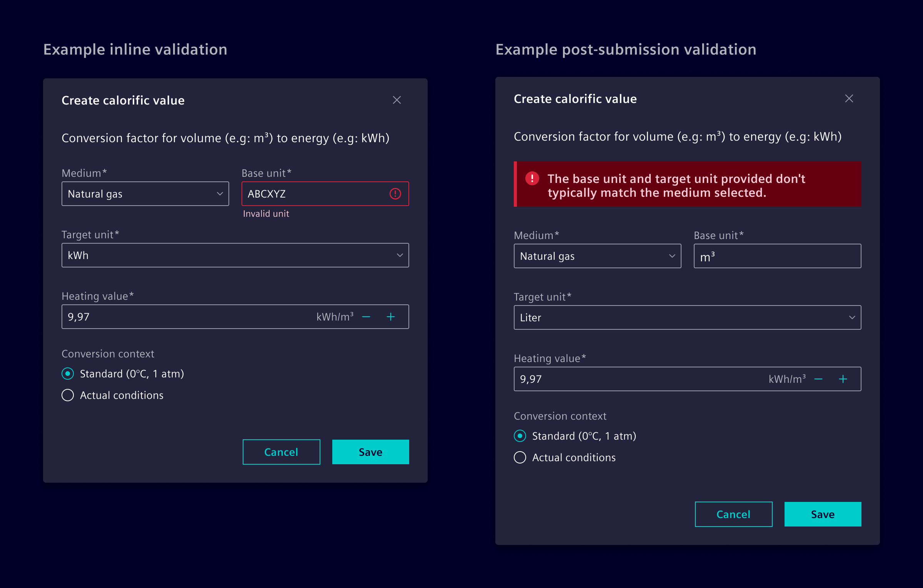
Task: Choose Actual conditions in the inline validation dialog
Action: tap(67, 395)
